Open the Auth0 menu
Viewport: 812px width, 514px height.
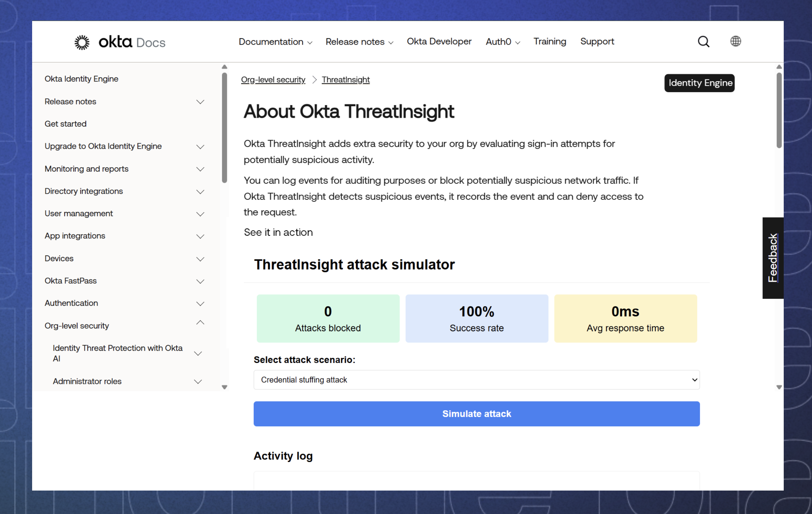point(502,42)
